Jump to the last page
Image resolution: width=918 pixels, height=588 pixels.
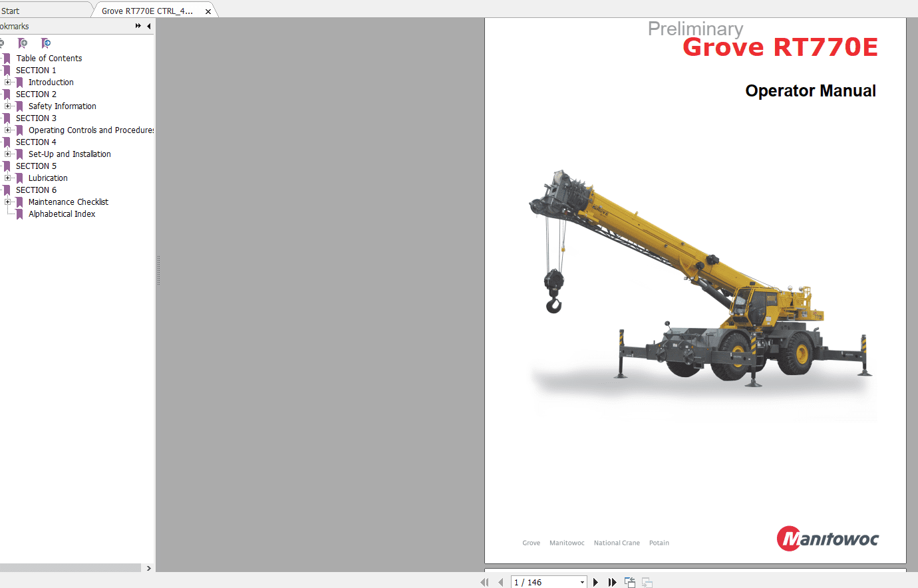[x=612, y=581]
